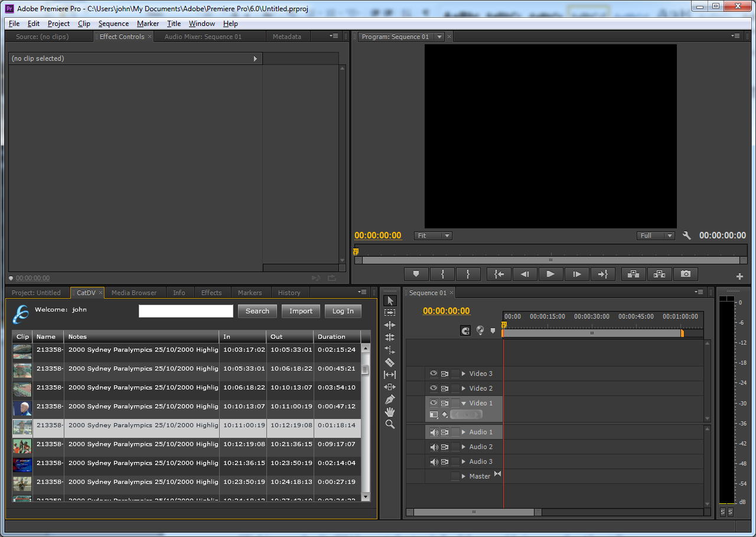
Task: Hide the Video 3 track eye
Action: point(434,374)
